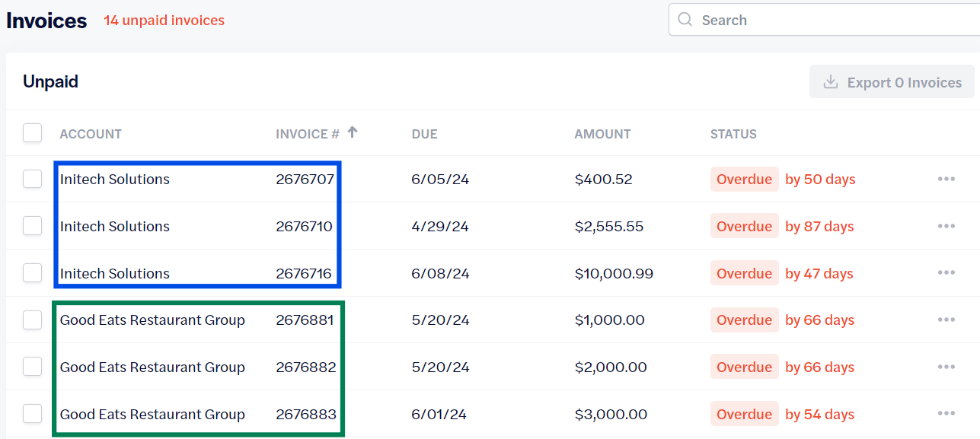Sort by the ACCOUNT column header
980x439 pixels.
pyautogui.click(x=91, y=134)
